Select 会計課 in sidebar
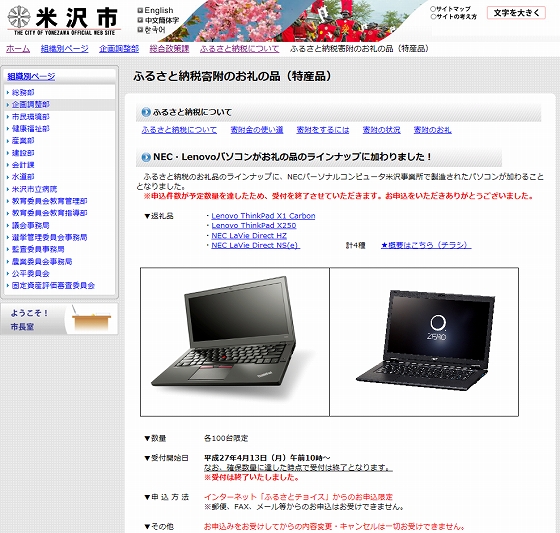The height and width of the screenshot is (533, 560). click(x=23, y=165)
